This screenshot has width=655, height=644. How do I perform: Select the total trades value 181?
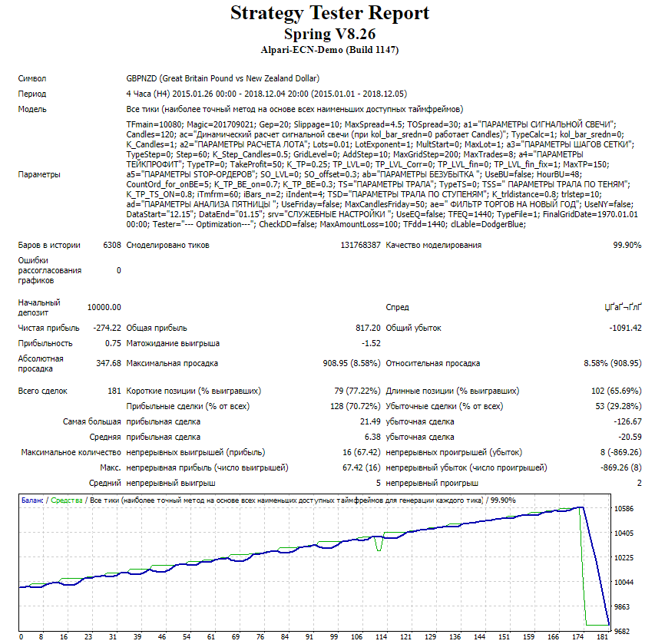[114, 391]
